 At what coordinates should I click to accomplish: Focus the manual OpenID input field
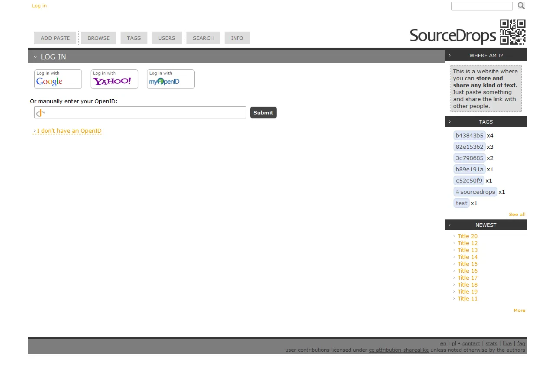pos(140,112)
